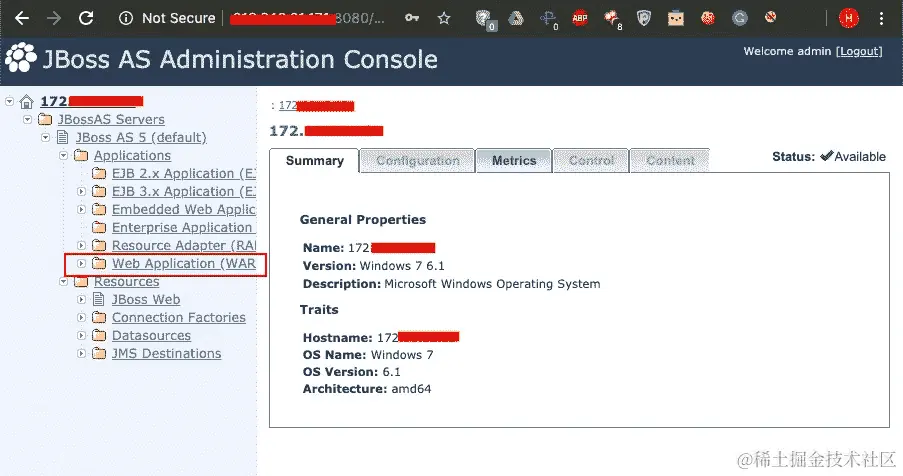903x476 pixels.
Task: Expand the Connection Factories node
Action: click(81, 317)
